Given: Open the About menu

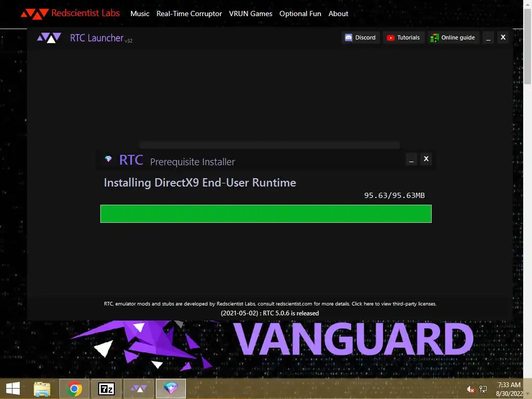Looking at the screenshot, I should point(338,14).
